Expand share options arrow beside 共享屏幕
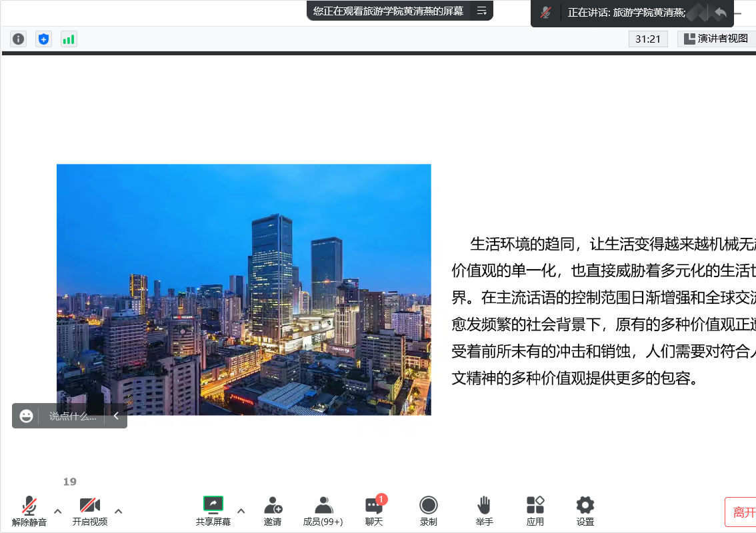The width and height of the screenshot is (756, 533). (241, 511)
